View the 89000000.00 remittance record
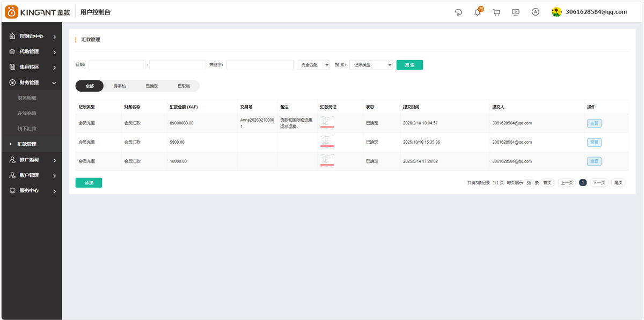644x320 pixels. tap(594, 123)
